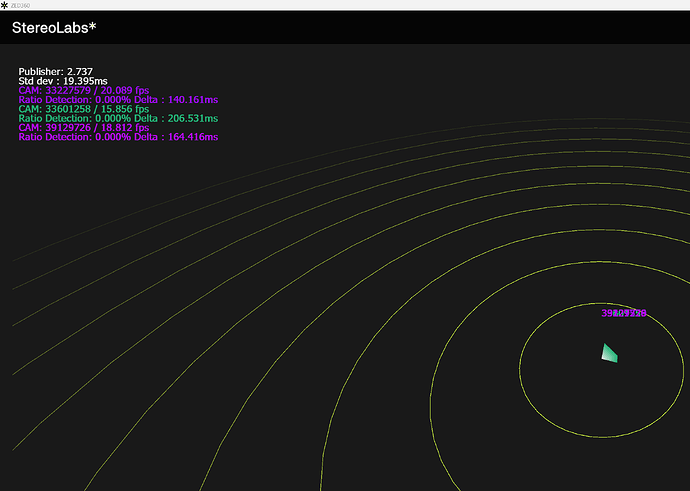Click Ratio Detection with Delta 164.416ms
The width and height of the screenshot is (690, 491).
pyautogui.click(x=118, y=137)
